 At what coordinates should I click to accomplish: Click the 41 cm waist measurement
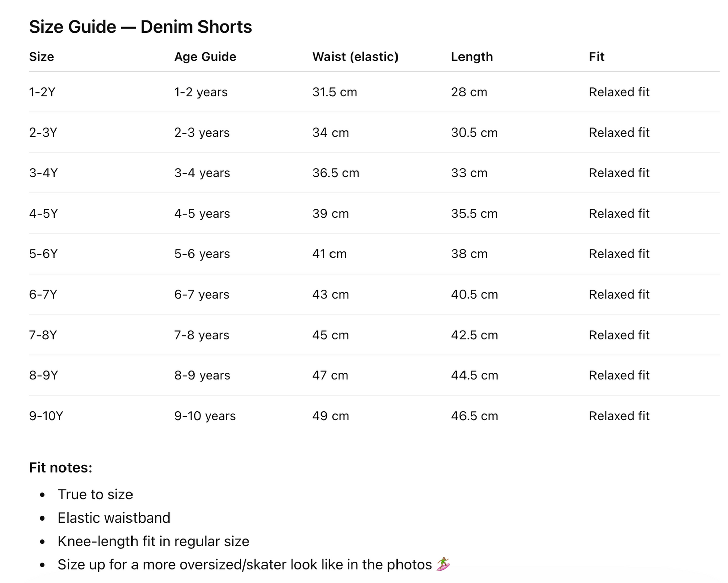point(329,254)
